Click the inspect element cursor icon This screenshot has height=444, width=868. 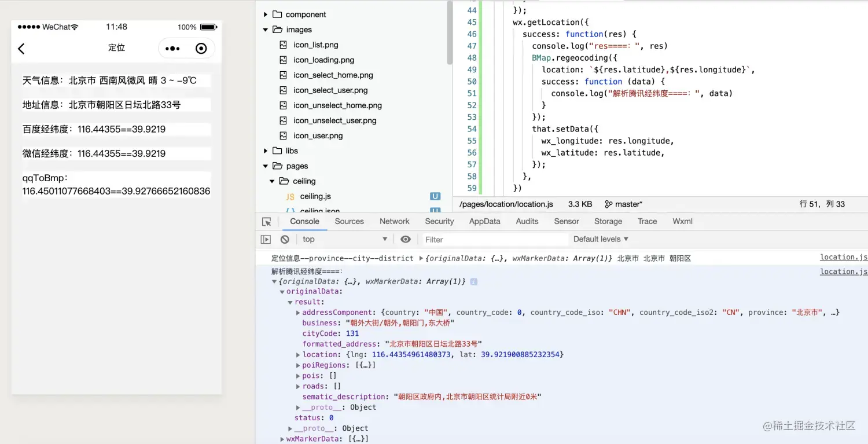tap(267, 222)
